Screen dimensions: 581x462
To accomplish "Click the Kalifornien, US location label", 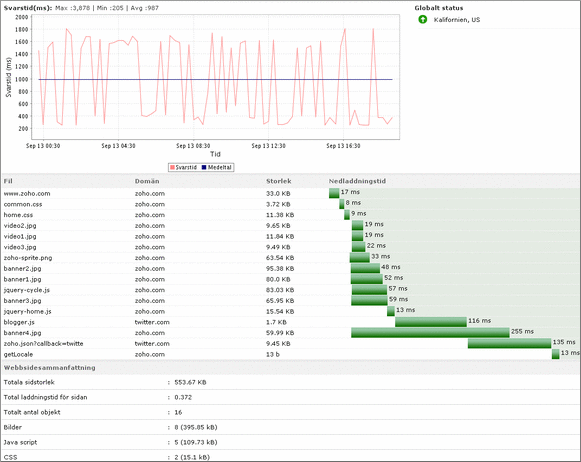I will click(x=457, y=20).
